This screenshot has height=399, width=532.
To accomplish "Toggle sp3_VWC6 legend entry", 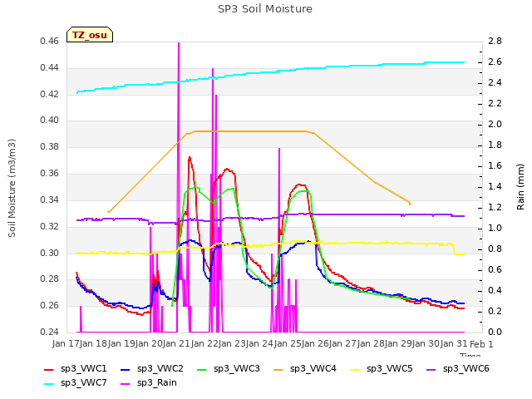I will 458,369.
